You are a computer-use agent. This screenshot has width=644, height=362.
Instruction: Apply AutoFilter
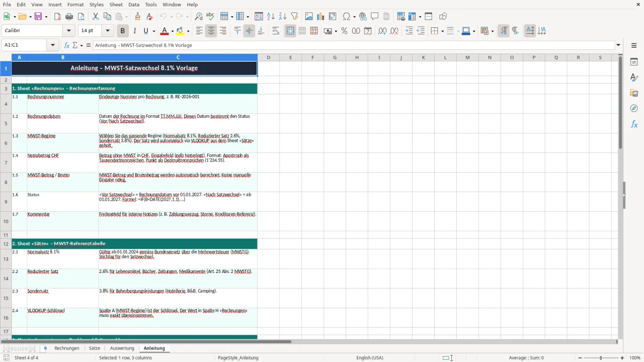295,17
